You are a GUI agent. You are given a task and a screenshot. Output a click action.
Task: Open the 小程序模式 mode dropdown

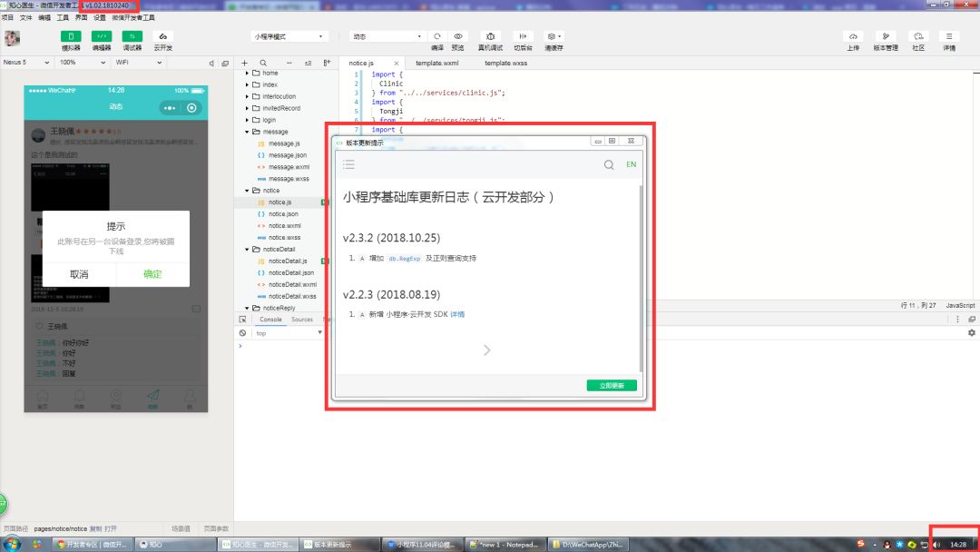(x=289, y=37)
